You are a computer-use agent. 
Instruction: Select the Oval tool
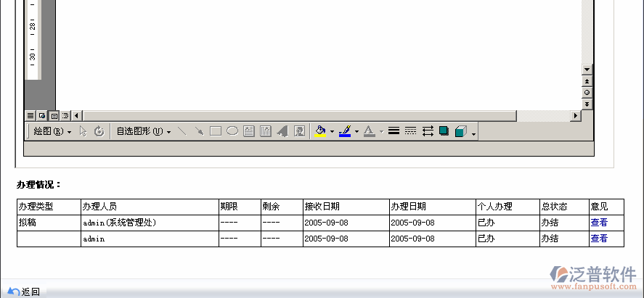(x=232, y=131)
